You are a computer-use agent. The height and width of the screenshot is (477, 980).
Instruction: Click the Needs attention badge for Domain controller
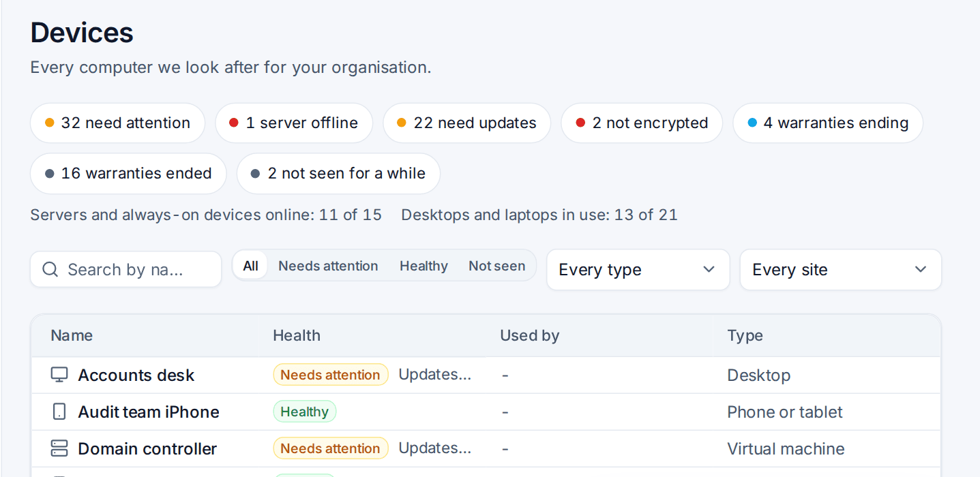(331, 448)
